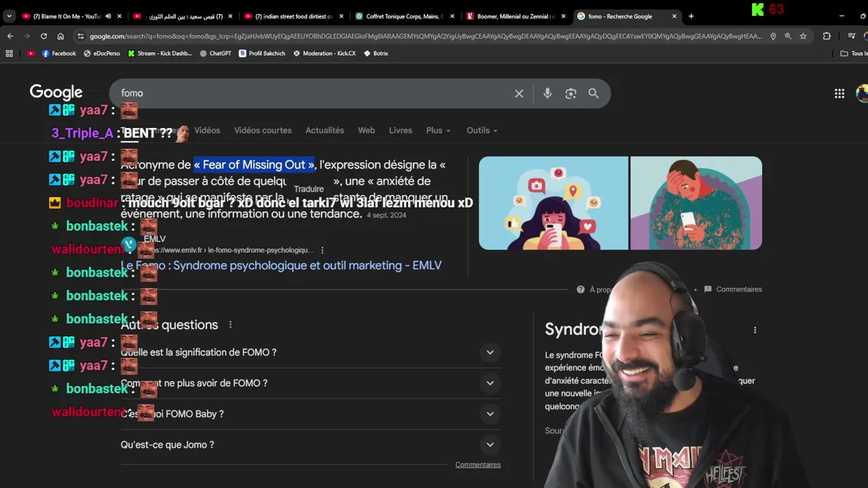868x488 pixels.
Task: Close the fomo - Recherche Google tab
Action: tap(674, 16)
